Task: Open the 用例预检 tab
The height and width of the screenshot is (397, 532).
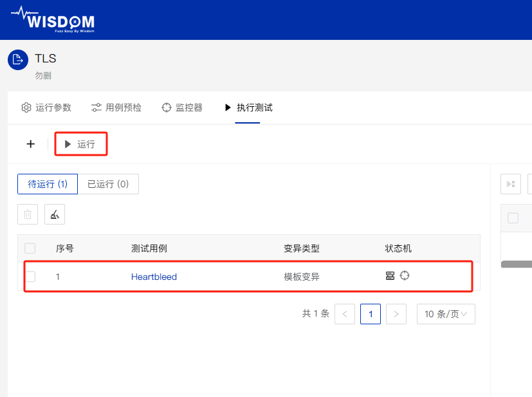Action: tap(116, 107)
